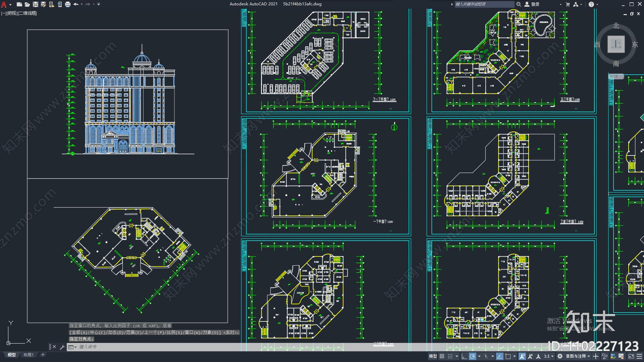Open the 草图与注释 workspace dropdown
This screenshot has height=362, width=644.
(578, 356)
